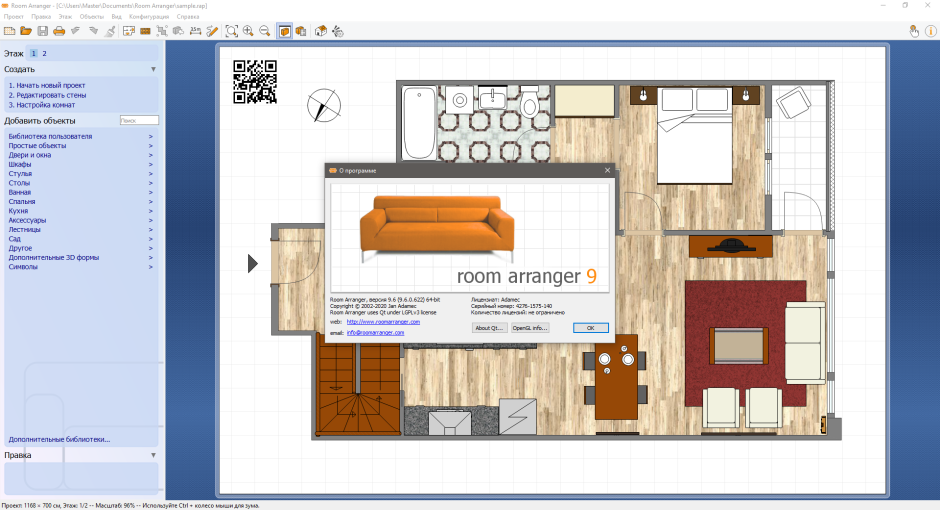Select floor tab 1

(x=34, y=53)
